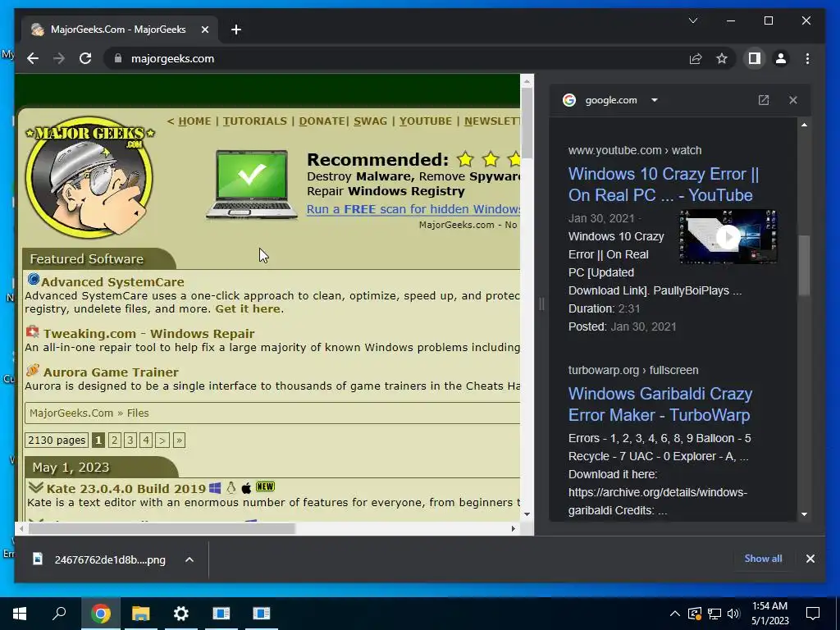This screenshot has width=840, height=630.
Task: Open Tweaking.com - Windows Repair link
Action: (149, 333)
